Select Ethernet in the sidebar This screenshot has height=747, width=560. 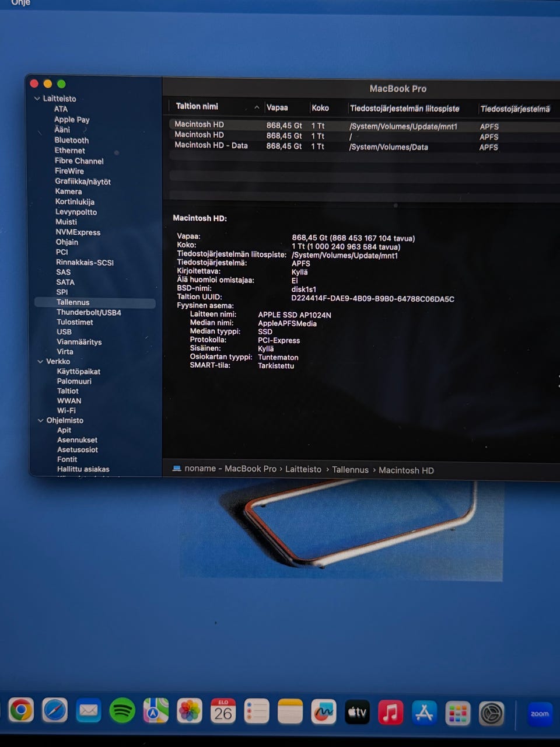69,151
